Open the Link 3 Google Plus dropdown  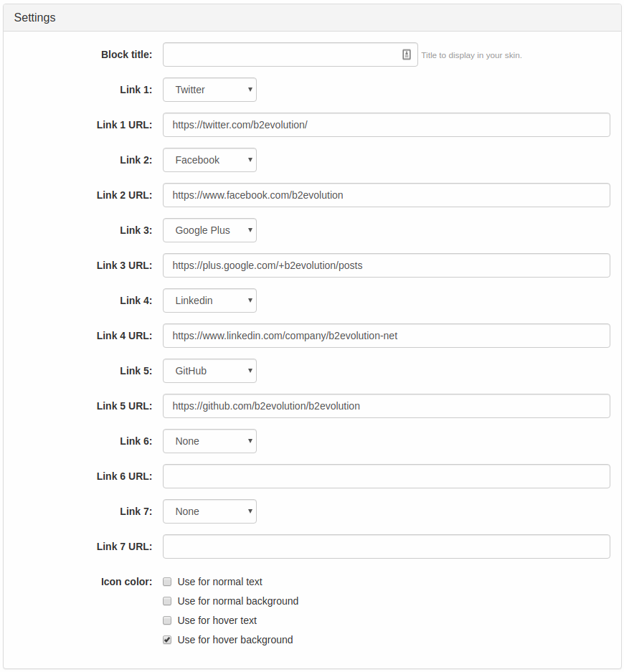(x=209, y=230)
